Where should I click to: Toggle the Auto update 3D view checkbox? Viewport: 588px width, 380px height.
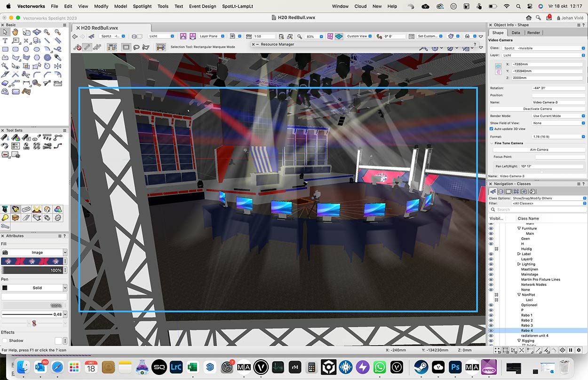point(492,129)
